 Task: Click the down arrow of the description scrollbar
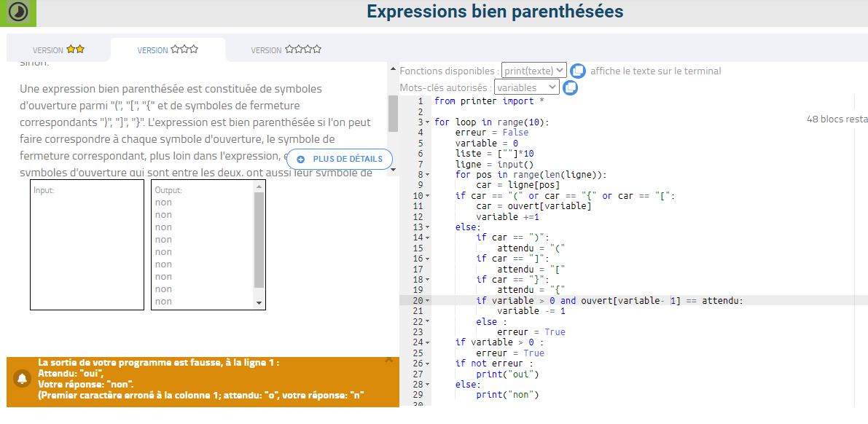point(393,170)
